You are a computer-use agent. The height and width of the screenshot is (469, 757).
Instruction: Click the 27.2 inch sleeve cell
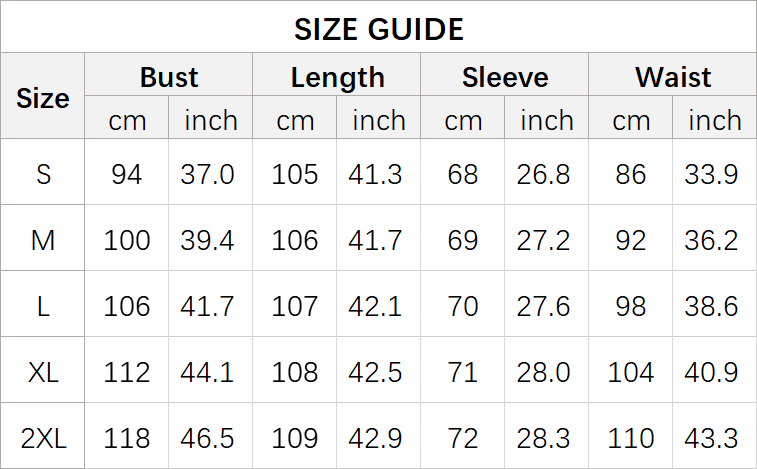[x=544, y=240]
